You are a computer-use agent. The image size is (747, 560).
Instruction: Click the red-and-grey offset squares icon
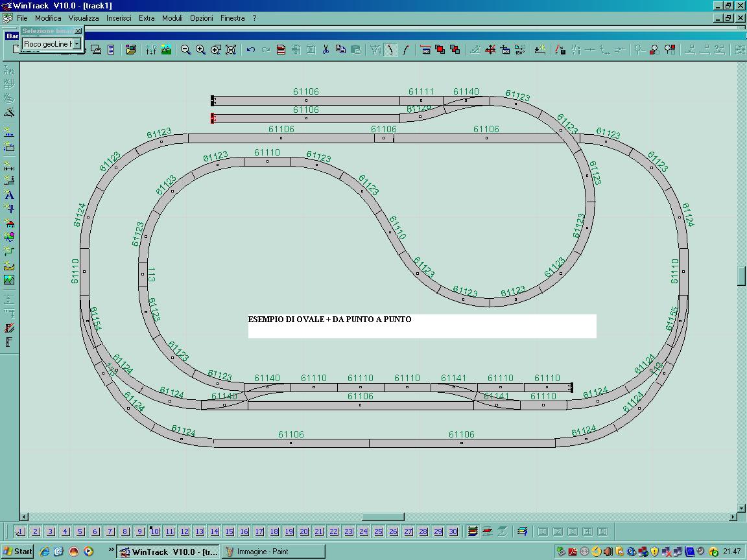click(x=455, y=49)
